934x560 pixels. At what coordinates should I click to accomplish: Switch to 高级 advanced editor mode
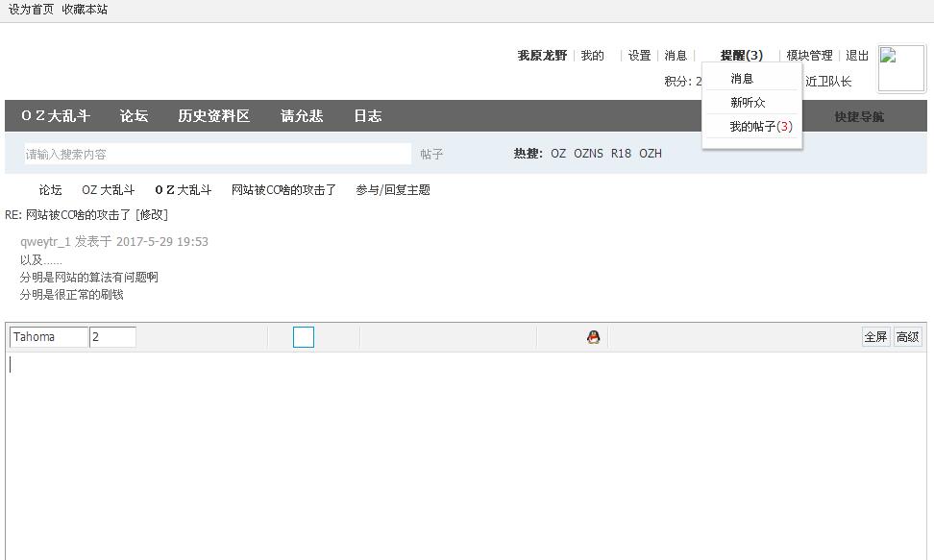point(907,336)
